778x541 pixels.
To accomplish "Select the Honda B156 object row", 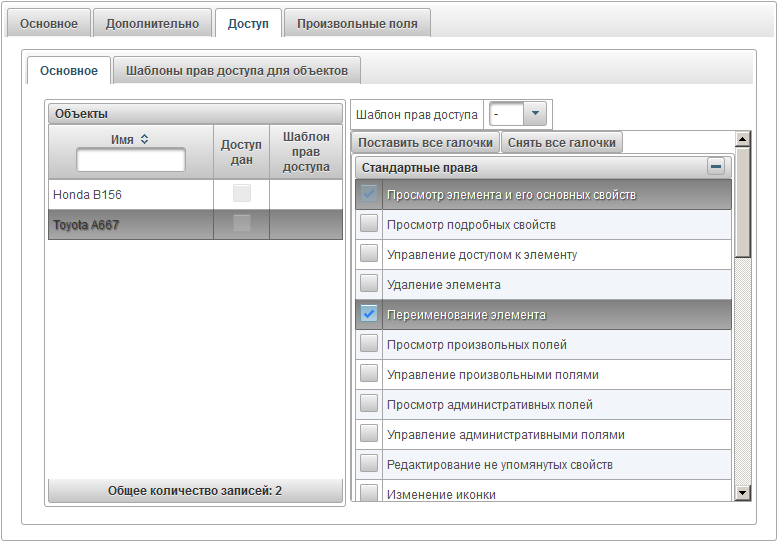I will pyautogui.click(x=130, y=194).
